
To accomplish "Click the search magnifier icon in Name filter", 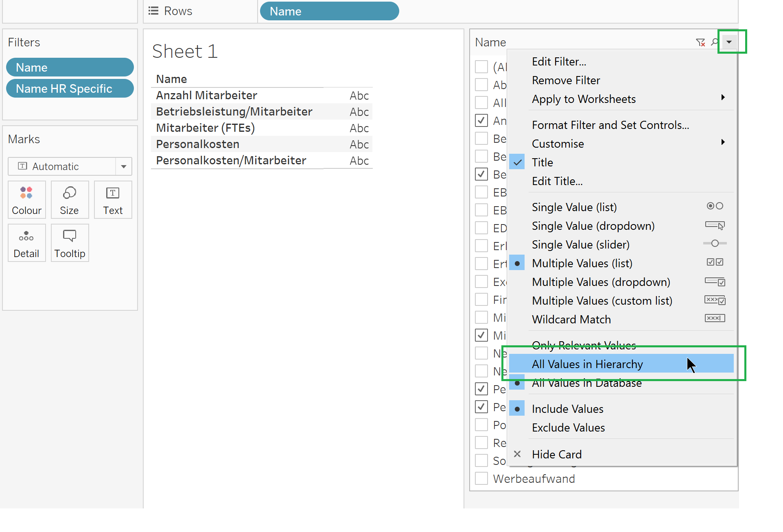I will coord(715,42).
